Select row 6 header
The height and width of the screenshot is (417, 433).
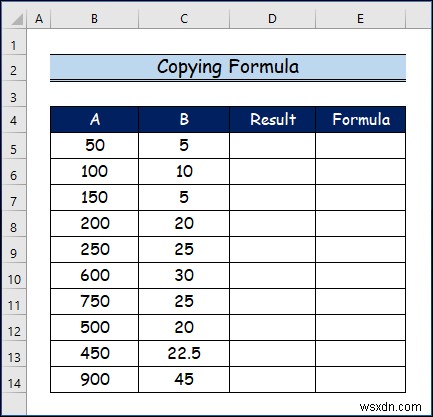click(14, 172)
